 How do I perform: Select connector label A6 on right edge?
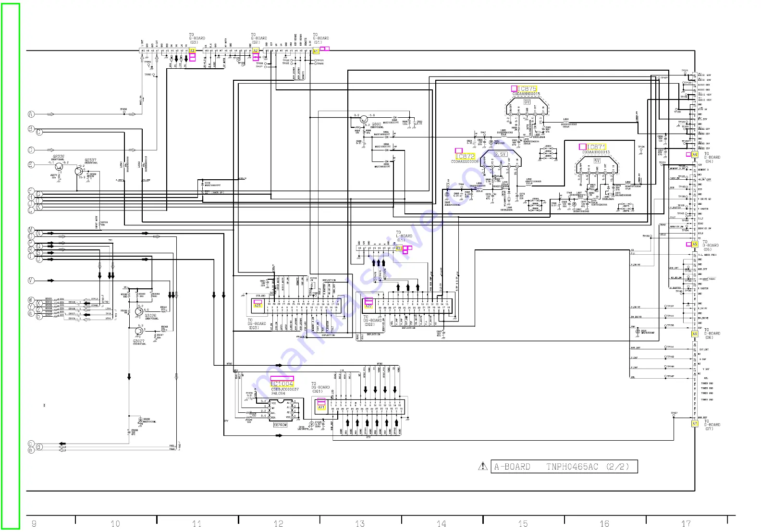click(695, 334)
